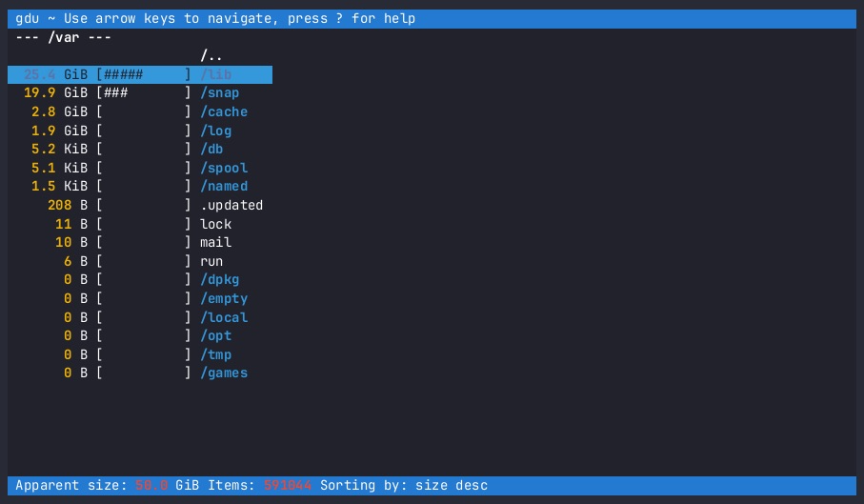The image size is (864, 504).
Task: Select the mail entry
Action: [216, 242]
